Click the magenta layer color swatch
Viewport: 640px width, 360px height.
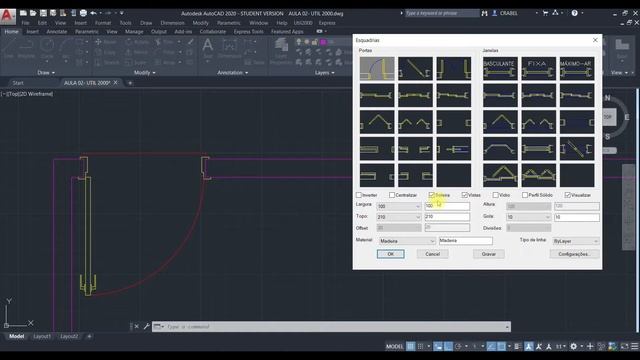click(324, 42)
